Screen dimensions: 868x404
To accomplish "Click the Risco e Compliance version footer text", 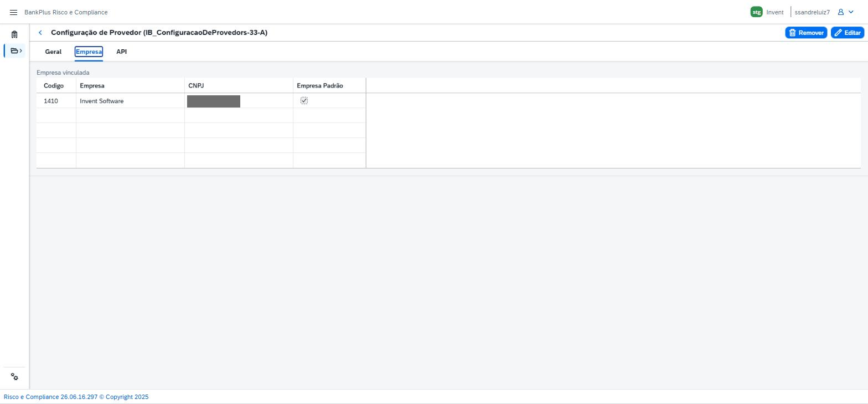I will pos(76,397).
